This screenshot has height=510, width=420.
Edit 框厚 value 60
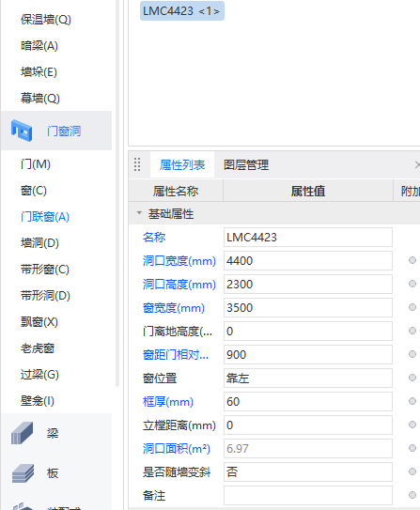click(x=308, y=401)
